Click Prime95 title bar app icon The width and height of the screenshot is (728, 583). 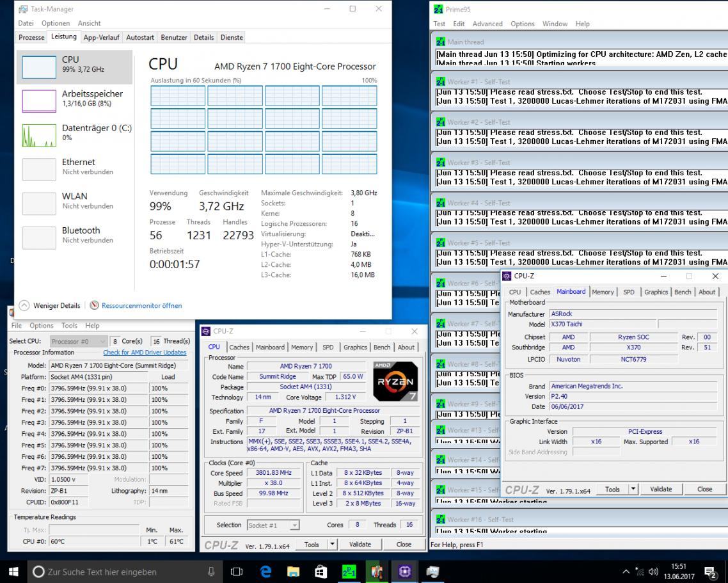[438, 9]
